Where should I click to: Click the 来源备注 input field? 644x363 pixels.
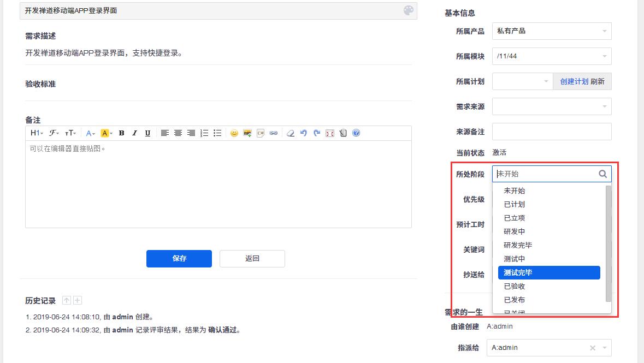pyautogui.click(x=552, y=132)
